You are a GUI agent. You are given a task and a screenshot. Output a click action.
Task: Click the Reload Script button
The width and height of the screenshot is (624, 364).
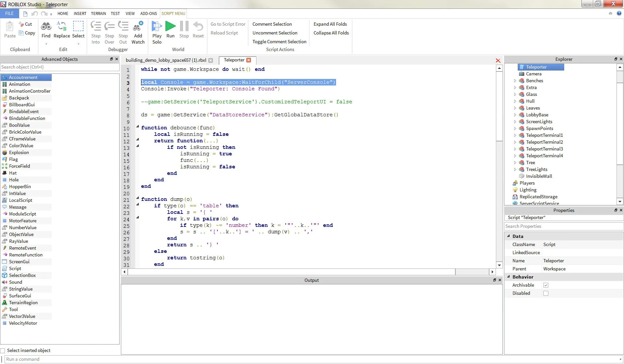223,32
